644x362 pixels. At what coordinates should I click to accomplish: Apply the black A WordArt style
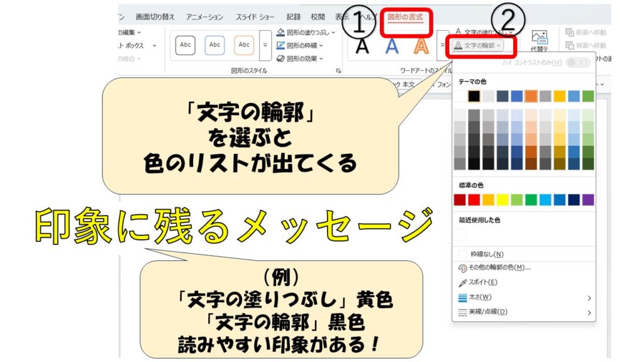pyautogui.click(x=362, y=46)
